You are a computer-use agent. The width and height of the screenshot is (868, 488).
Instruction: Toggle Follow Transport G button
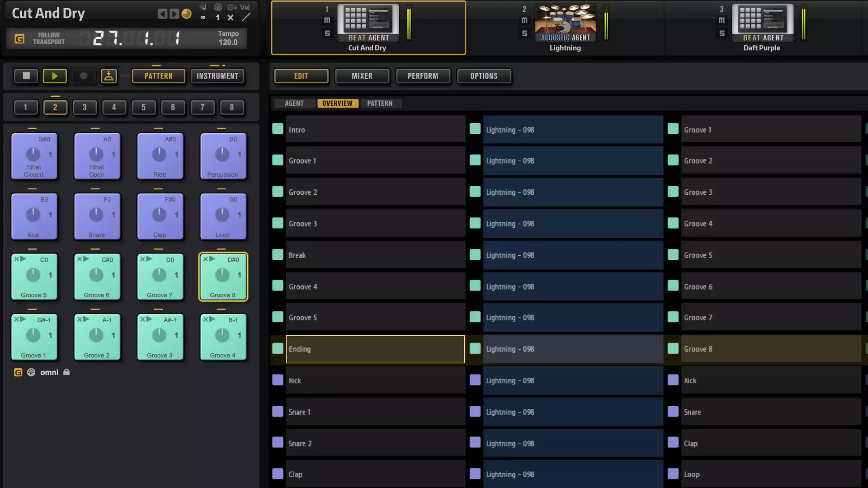tap(19, 39)
